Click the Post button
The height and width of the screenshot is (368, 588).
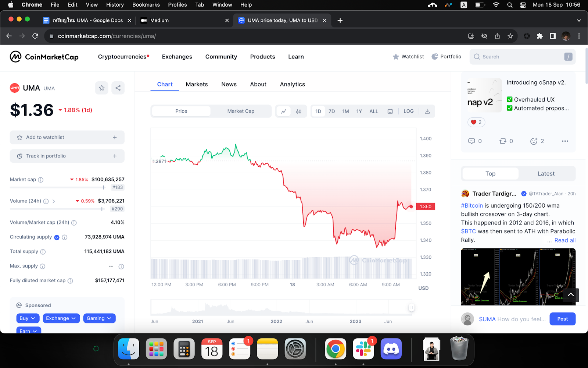[x=563, y=319]
